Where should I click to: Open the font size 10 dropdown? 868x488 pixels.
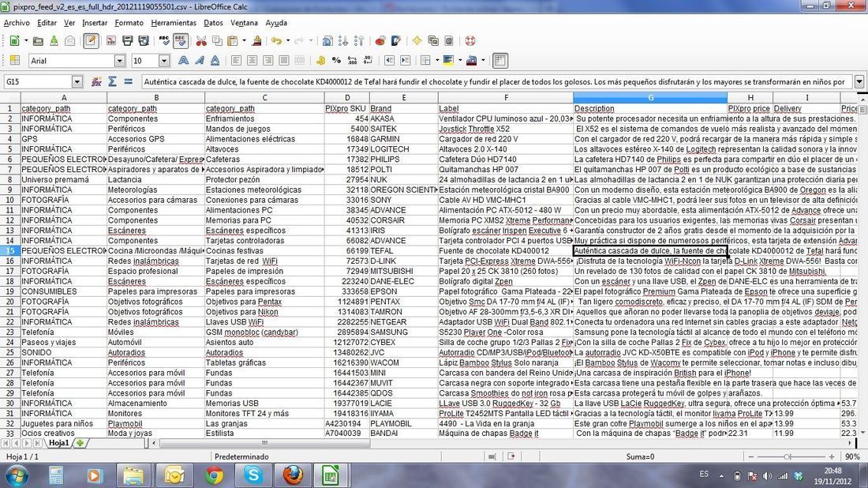click(x=164, y=61)
